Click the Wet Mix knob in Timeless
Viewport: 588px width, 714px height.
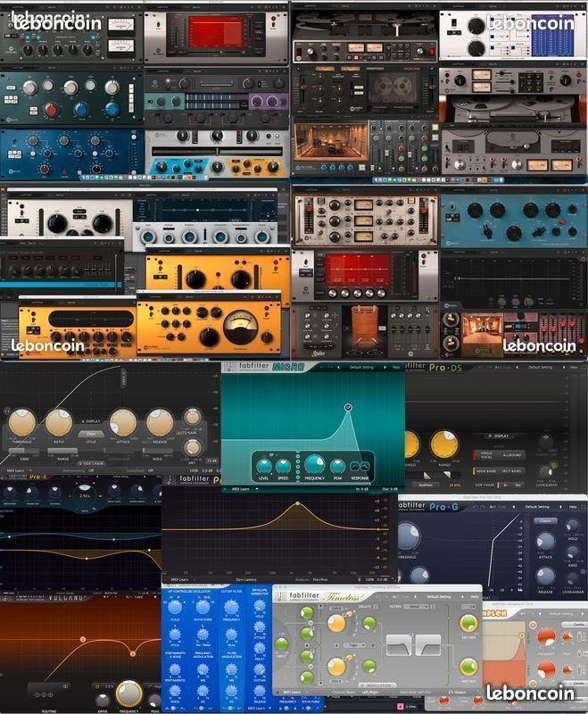[x=468, y=666]
